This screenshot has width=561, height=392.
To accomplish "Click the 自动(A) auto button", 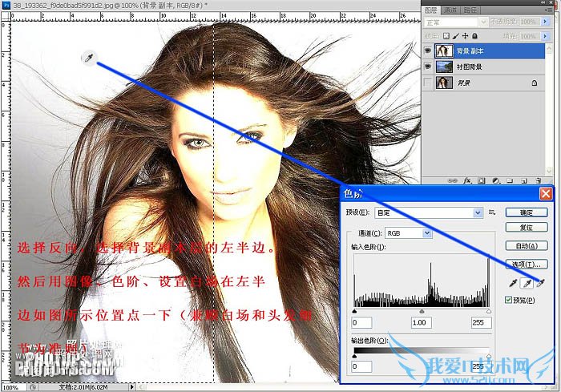I will (x=526, y=246).
